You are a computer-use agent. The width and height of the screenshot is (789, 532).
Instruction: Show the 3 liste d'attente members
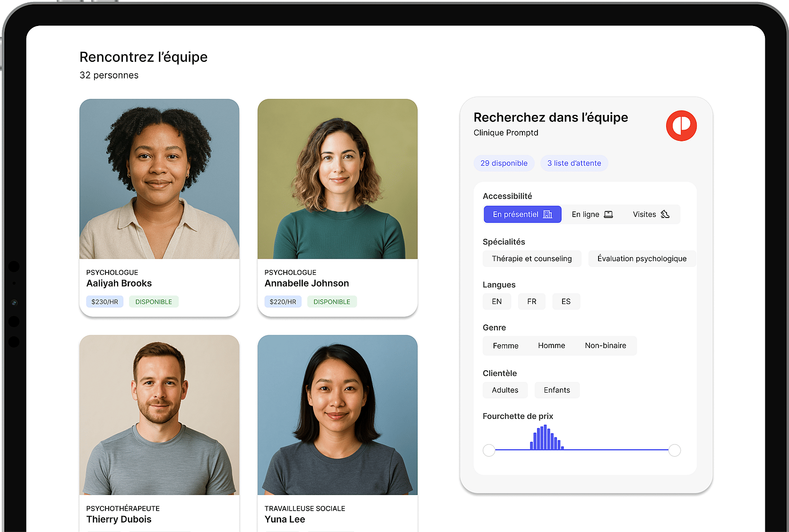tap(574, 163)
